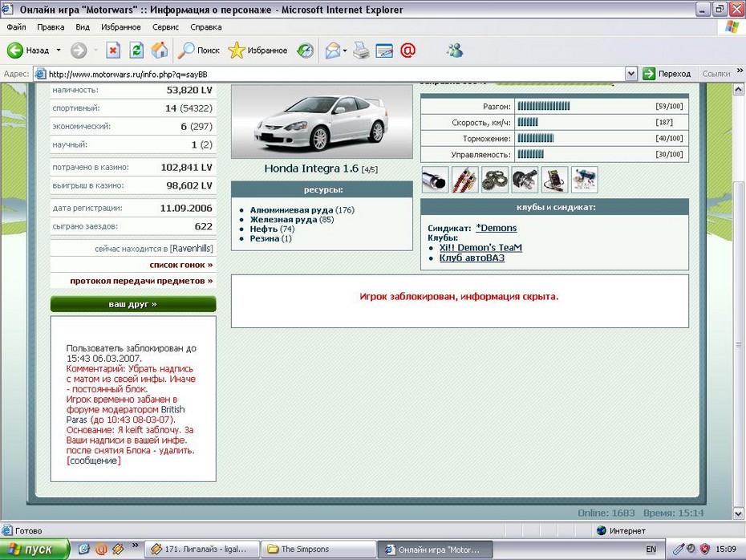Expand the address bar dropdown arrow
The width and height of the screenshot is (746, 560).
(630, 74)
